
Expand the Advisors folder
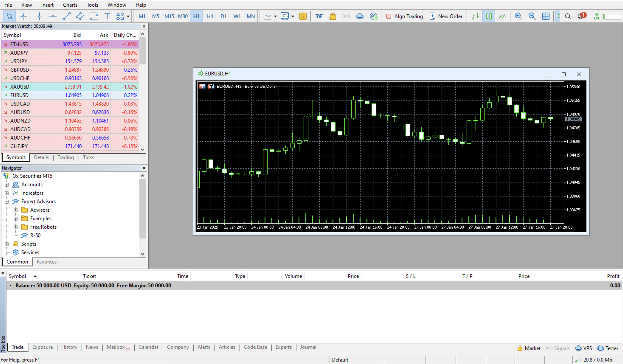16,210
